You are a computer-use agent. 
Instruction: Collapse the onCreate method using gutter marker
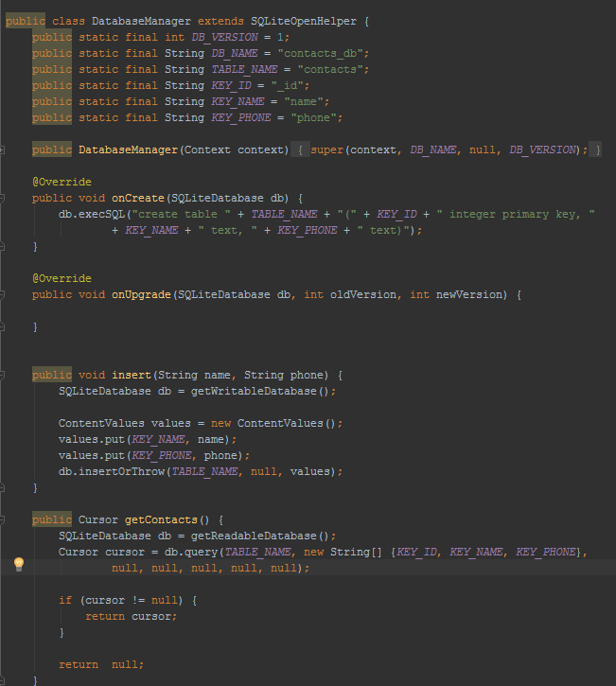coord(2,198)
